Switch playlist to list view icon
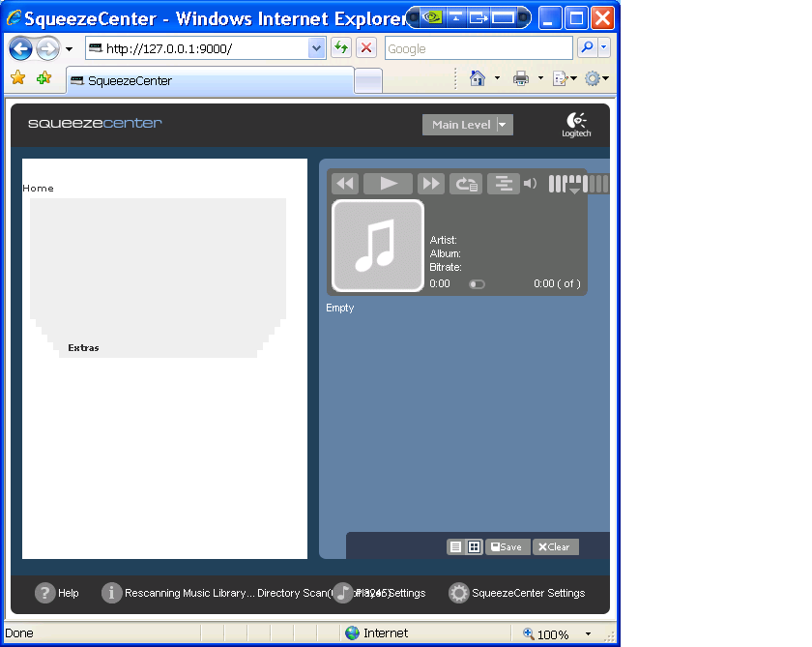 [456, 547]
